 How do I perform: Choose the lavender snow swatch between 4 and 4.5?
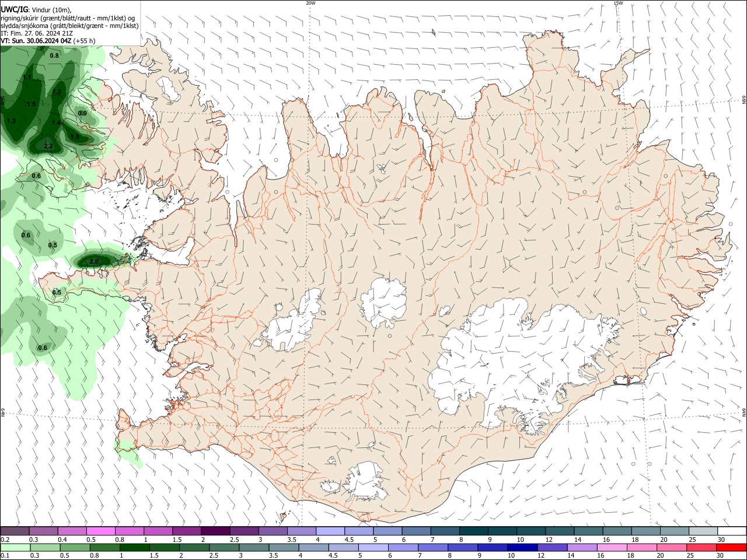point(330,531)
